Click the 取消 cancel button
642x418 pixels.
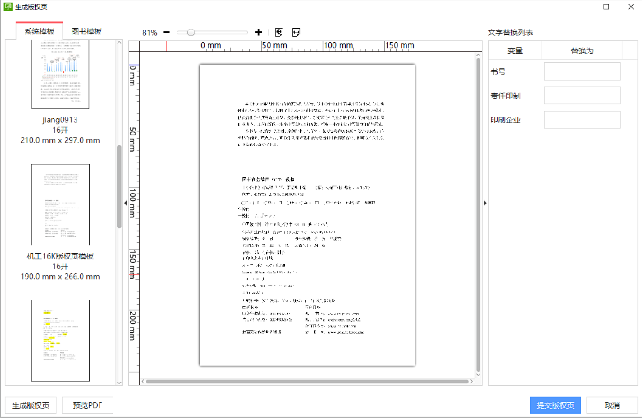(611, 405)
